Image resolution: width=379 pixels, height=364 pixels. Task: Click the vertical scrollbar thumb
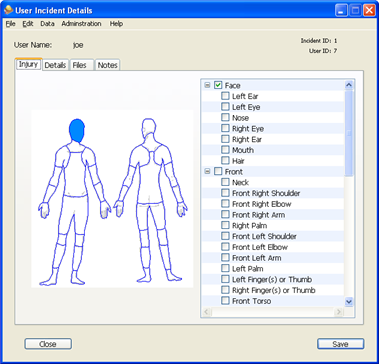point(349,133)
